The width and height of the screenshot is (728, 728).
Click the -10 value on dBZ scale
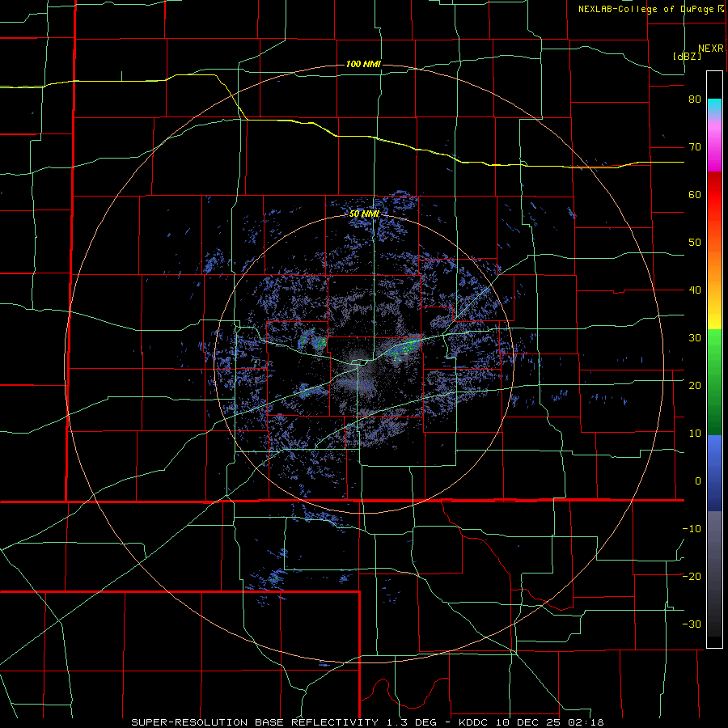click(692, 528)
